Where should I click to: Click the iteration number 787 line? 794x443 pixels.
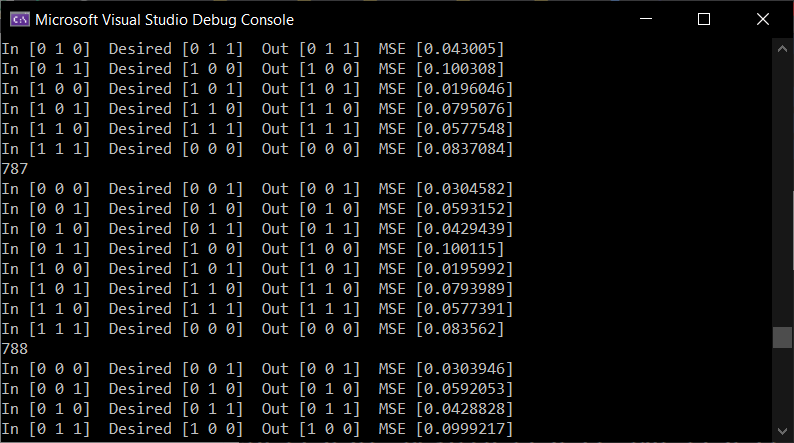pos(15,169)
